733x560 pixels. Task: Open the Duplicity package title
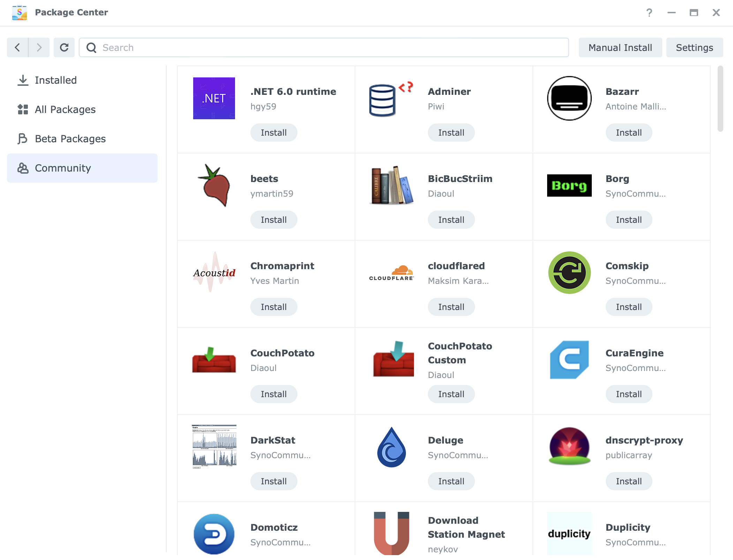[x=628, y=528]
